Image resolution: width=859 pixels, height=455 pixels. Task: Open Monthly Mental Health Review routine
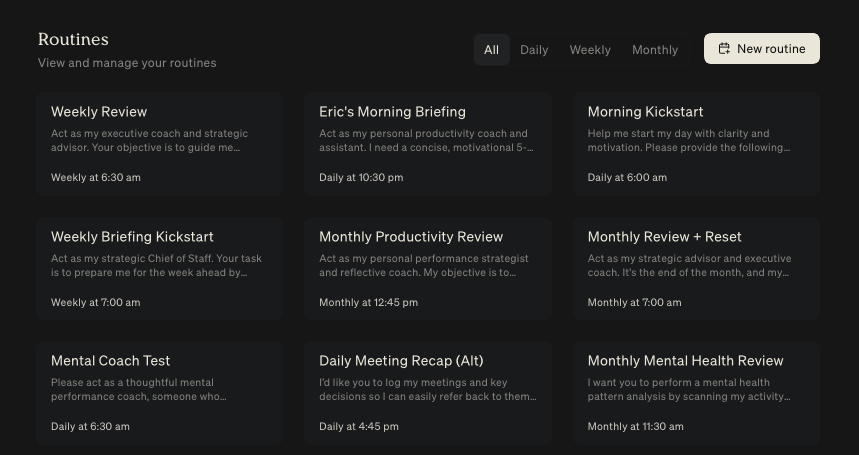point(696,392)
